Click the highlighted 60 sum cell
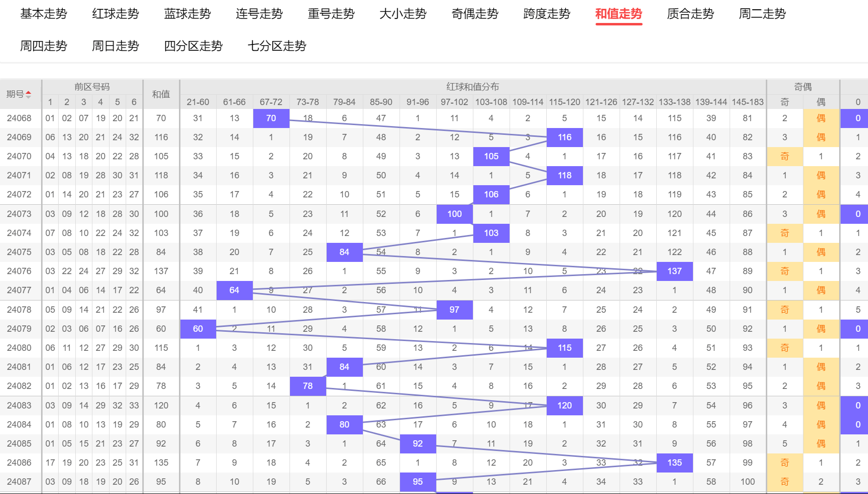868x494 pixels. coord(198,329)
